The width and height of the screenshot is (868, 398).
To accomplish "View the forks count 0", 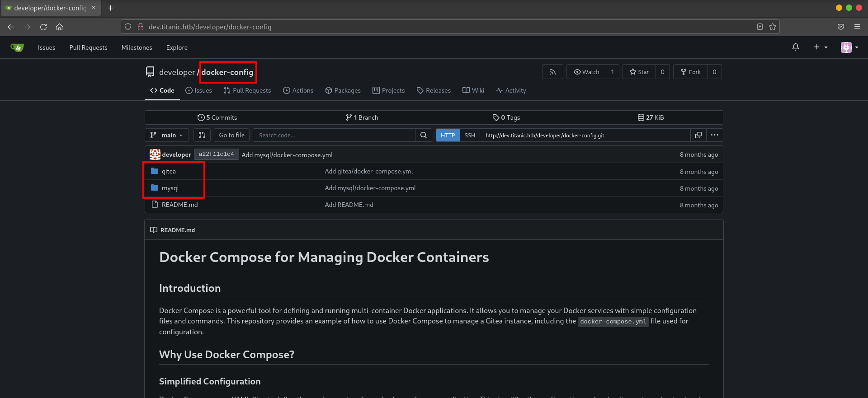I will (714, 72).
